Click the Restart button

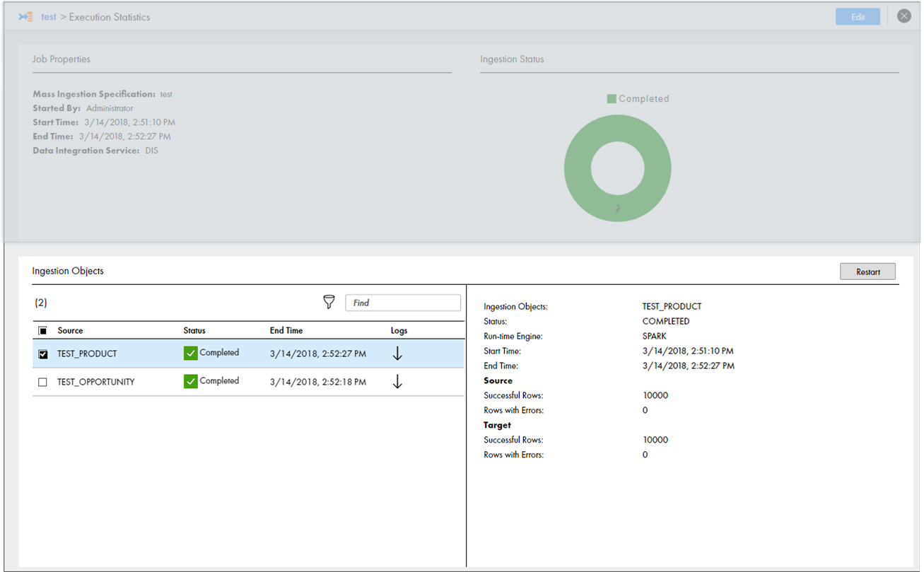point(867,272)
